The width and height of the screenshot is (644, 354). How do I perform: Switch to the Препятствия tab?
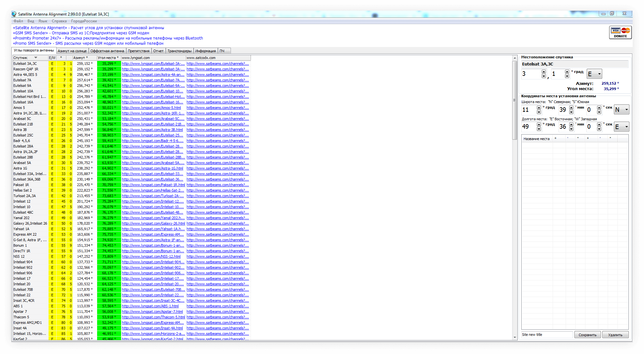pyautogui.click(x=139, y=51)
